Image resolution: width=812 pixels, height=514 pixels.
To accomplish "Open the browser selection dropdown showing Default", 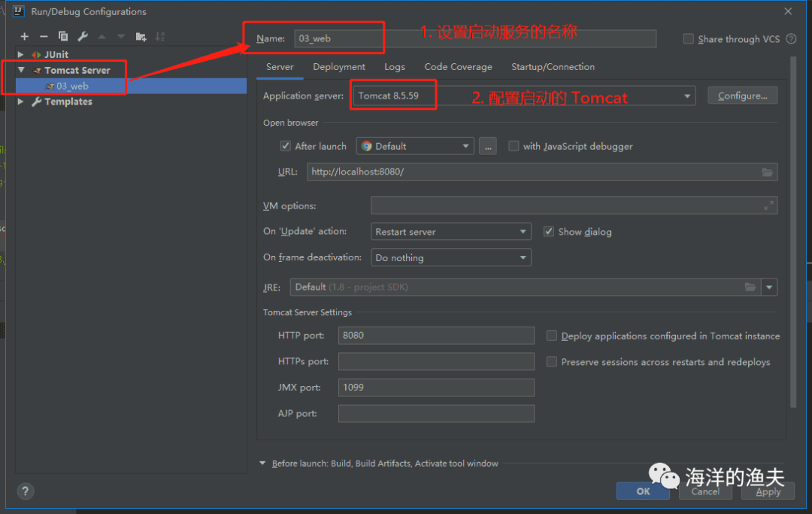I will coord(415,146).
